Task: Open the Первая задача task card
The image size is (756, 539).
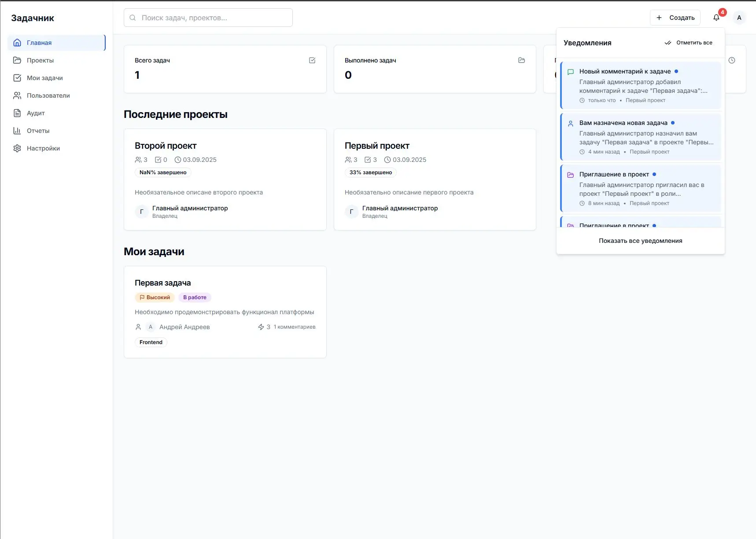Action: pos(225,312)
